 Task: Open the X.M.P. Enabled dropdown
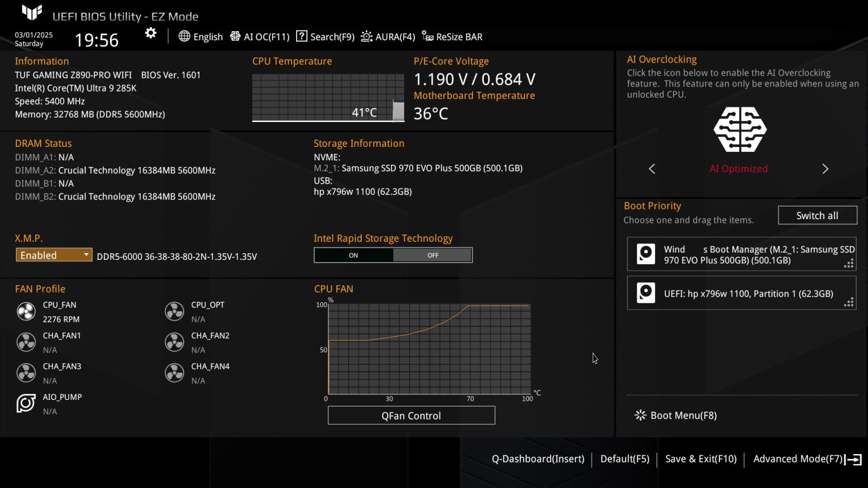click(54, 255)
